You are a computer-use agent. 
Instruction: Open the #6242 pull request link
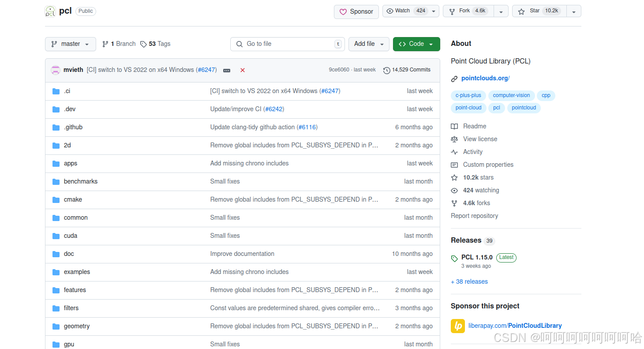[x=273, y=109]
